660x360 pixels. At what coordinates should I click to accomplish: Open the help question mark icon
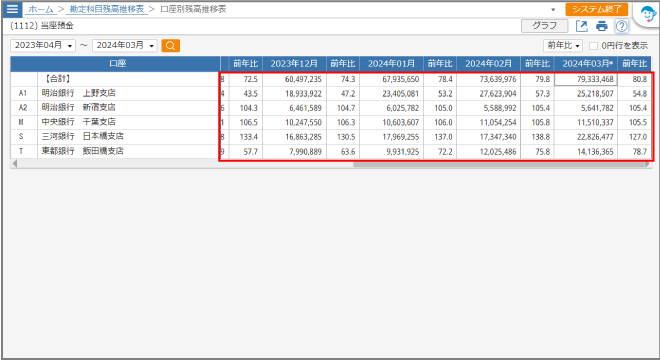click(622, 26)
